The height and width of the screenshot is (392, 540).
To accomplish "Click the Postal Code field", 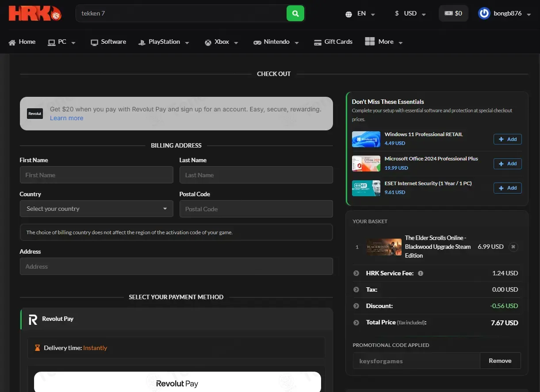I will pyautogui.click(x=256, y=209).
